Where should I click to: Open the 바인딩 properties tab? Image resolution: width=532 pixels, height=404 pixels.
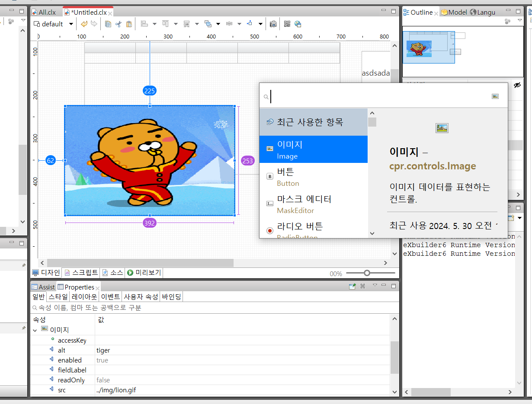click(x=171, y=296)
